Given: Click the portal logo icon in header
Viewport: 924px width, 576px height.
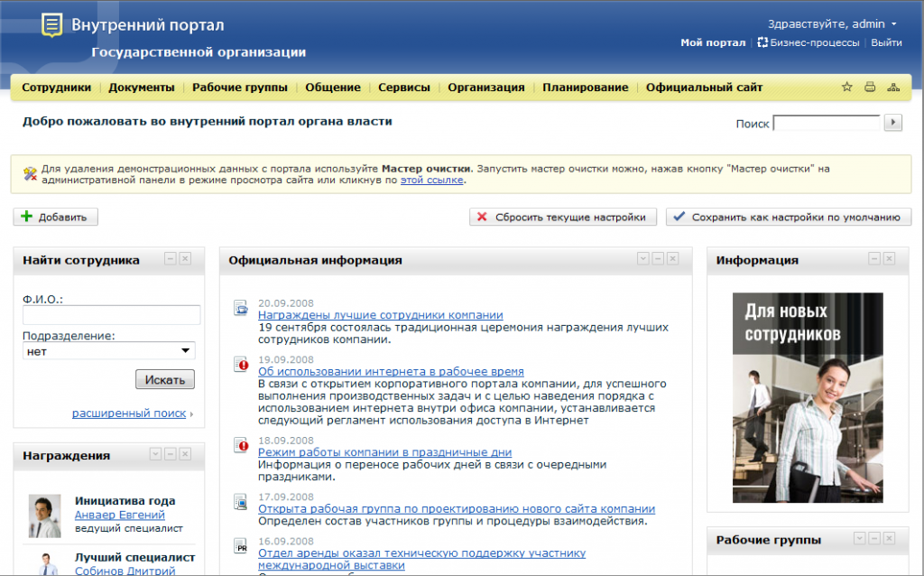Looking at the screenshot, I should (52, 25).
